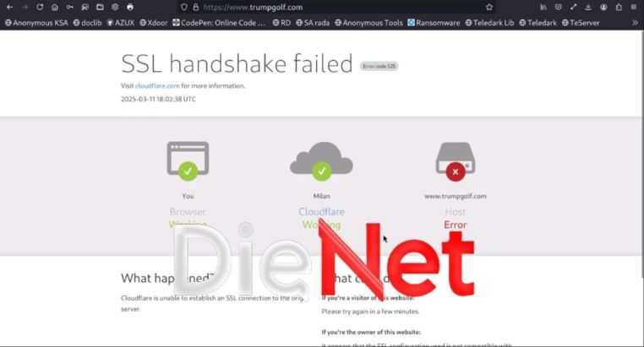Open the Pocket icon in the toolbar

558,7
